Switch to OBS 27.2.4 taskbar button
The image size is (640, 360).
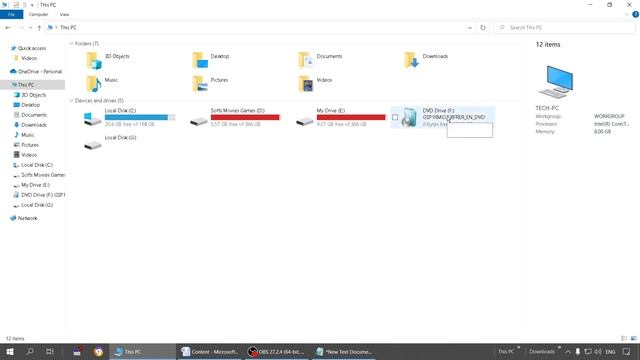click(x=276, y=351)
